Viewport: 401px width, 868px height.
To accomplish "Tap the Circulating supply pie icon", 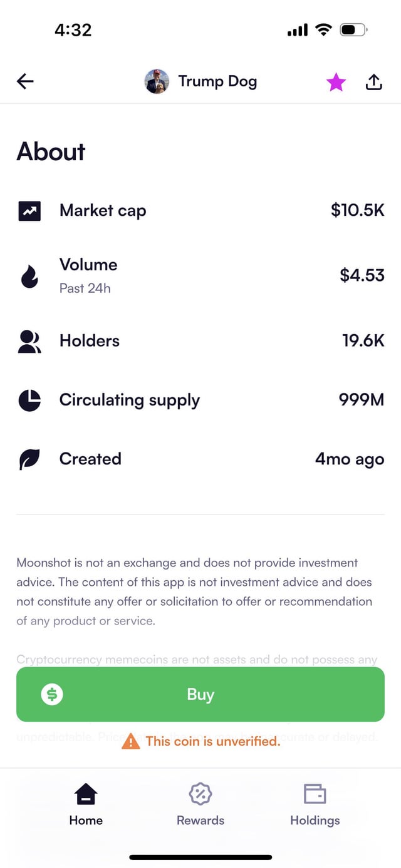I will tap(29, 401).
